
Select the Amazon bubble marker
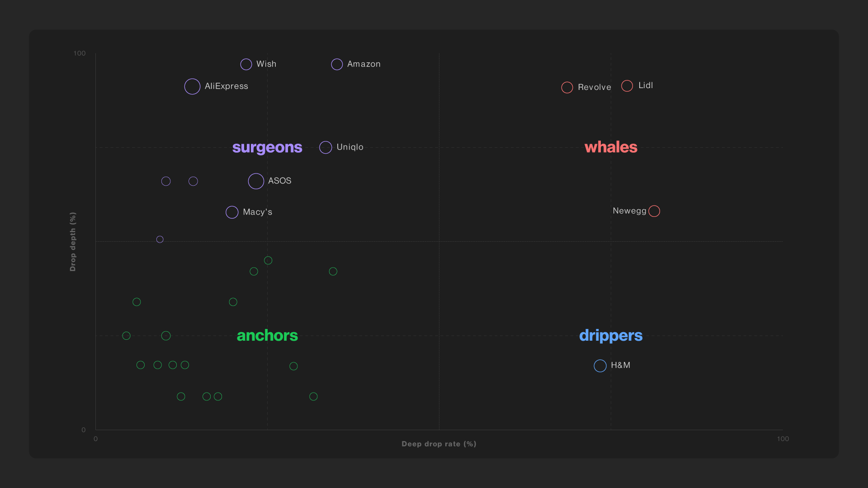[337, 64]
